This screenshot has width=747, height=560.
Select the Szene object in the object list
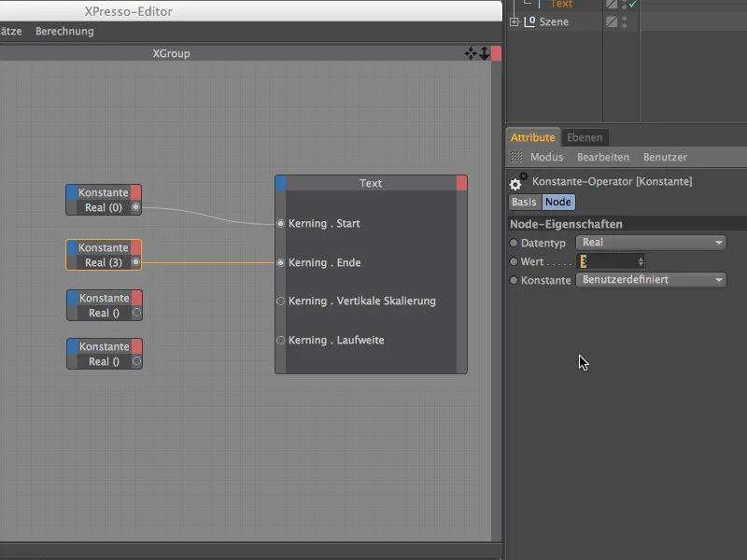point(554,21)
